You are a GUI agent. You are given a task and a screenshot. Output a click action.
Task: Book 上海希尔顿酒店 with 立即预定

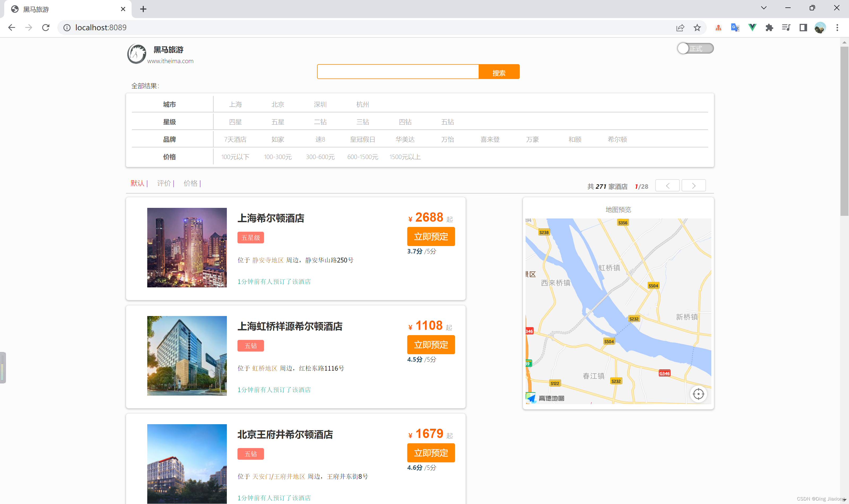[x=431, y=236]
